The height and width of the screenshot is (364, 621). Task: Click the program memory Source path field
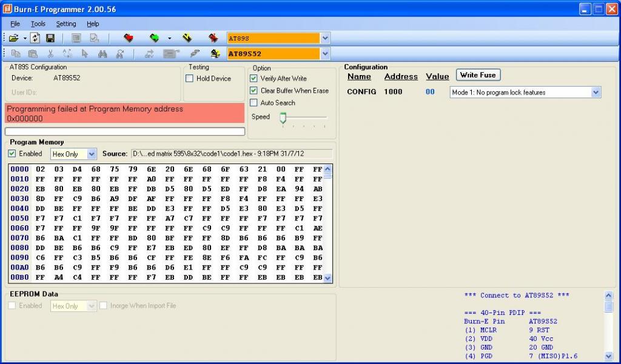pos(232,154)
